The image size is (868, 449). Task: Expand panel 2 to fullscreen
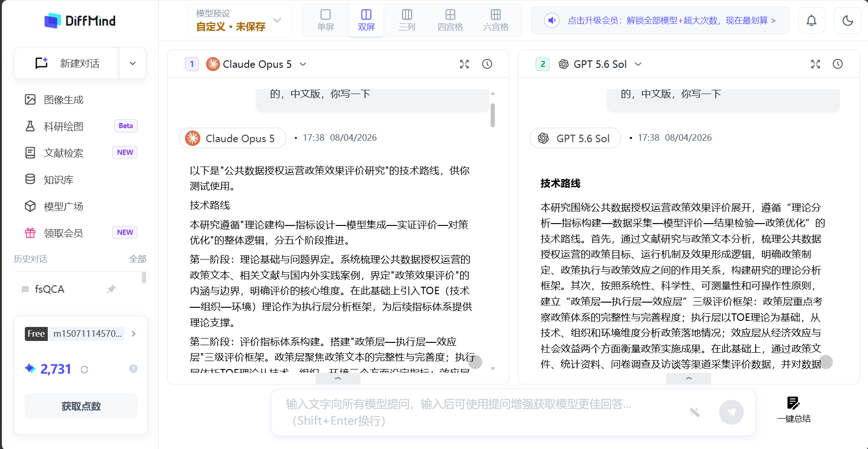pyautogui.click(x=816, y=64)
